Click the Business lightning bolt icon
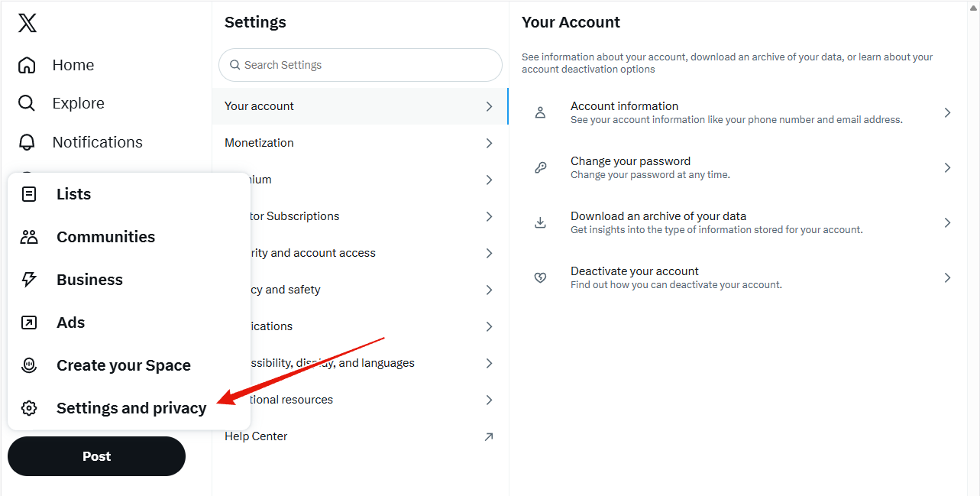This screenshot has width=980, height=496. coord(29,280)
